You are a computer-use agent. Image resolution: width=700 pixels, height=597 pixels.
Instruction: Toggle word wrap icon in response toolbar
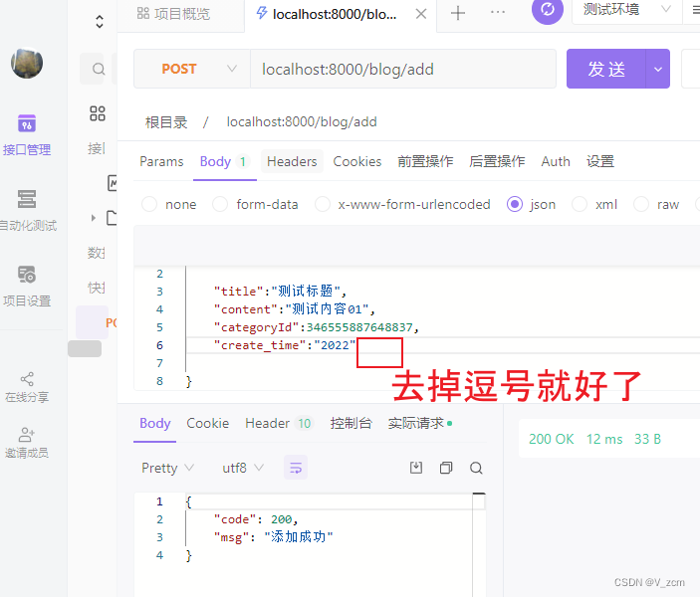click(296, 468)
